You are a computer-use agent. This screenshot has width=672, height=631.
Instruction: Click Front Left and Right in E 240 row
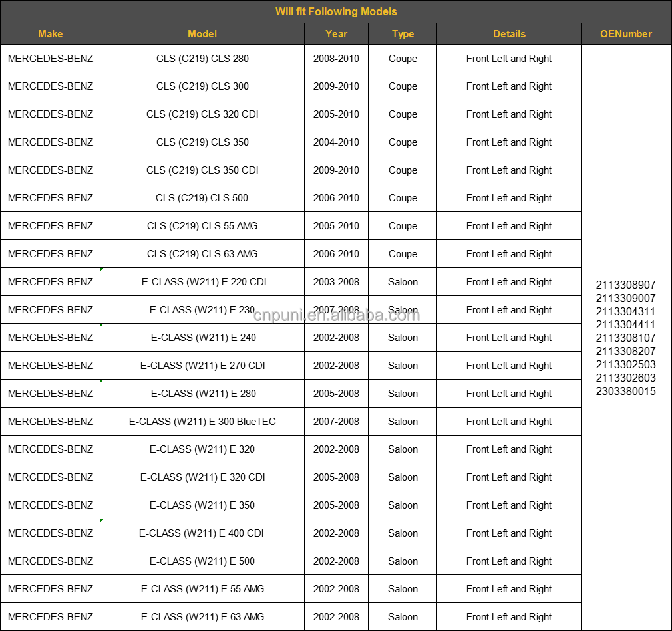point(509,338)
